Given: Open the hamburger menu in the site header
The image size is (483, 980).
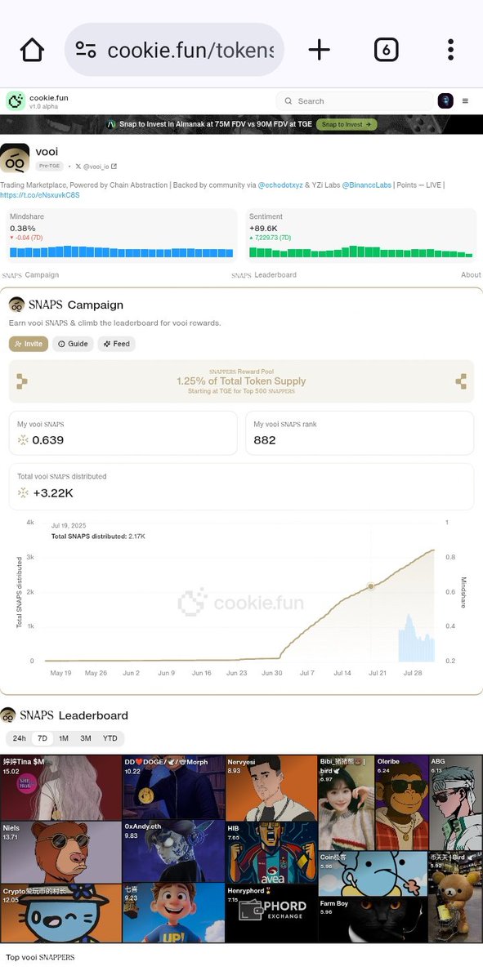Looking at the screenshot, I should tap(466, 101).
